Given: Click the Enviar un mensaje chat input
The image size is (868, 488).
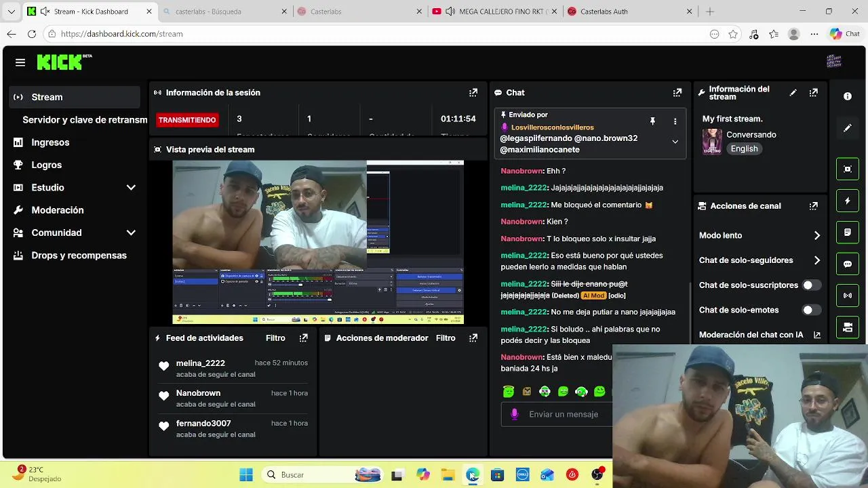Looking at the screenshot, I should coord(563,414).
